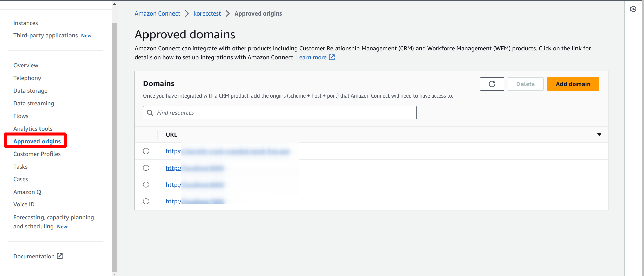The width and height of the screenshot is (644, 276).
Task: Click the refresh domains icon button
Action: [x=492, y=84]
